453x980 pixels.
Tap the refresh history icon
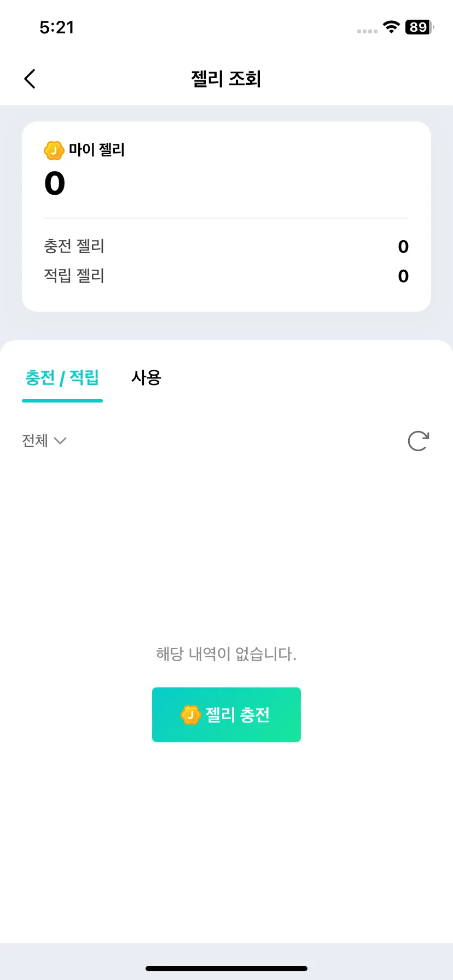[x=419, y=441]
